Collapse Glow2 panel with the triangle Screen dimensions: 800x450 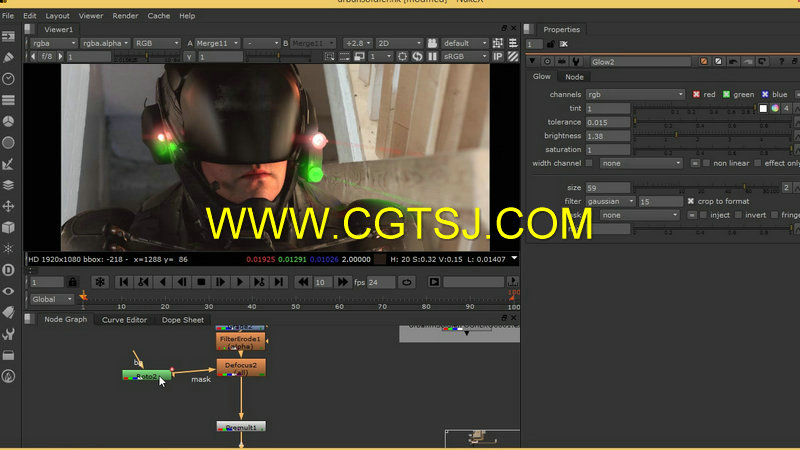pyautogui.click(x=533, y=61)
